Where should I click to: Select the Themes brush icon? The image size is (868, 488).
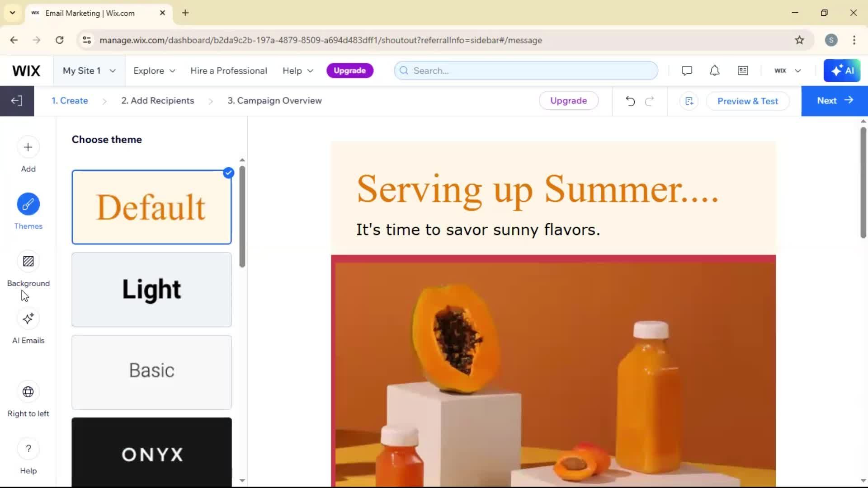28,204
